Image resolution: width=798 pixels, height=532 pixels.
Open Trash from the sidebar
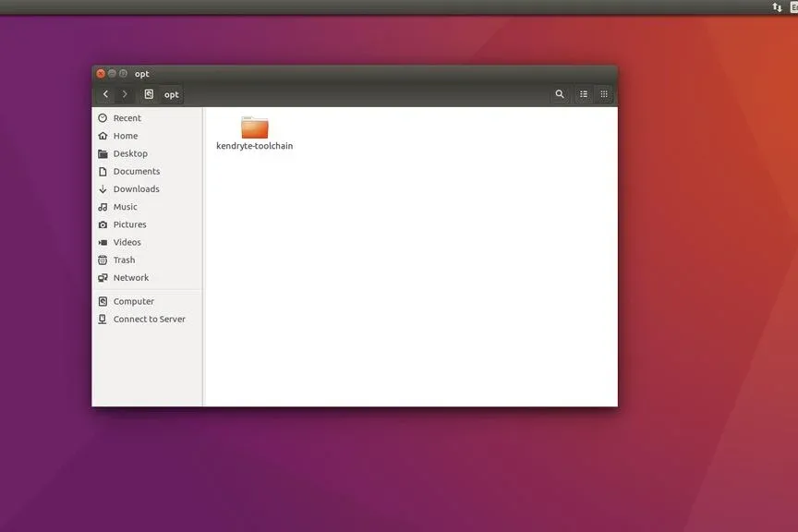pyautogui.click(x=147, y=260)
